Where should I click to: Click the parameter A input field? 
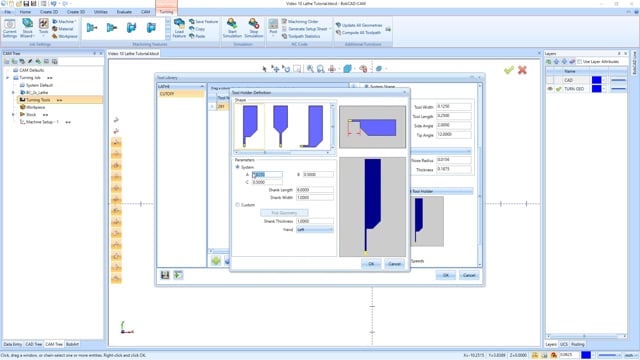click(267, 175)
